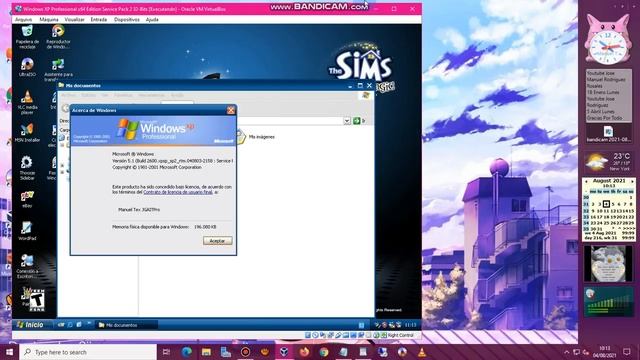Open Bandicam recorder from the taskbar
640x360 pixels.
pos(245,352)
